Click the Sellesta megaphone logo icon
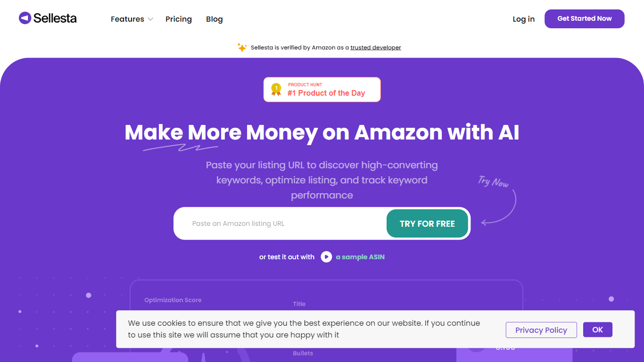644x362 pixels. coord(25,18)
